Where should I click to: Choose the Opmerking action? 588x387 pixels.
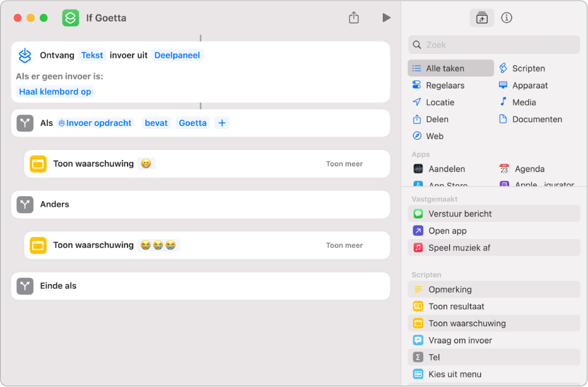(x=494, y=290)
